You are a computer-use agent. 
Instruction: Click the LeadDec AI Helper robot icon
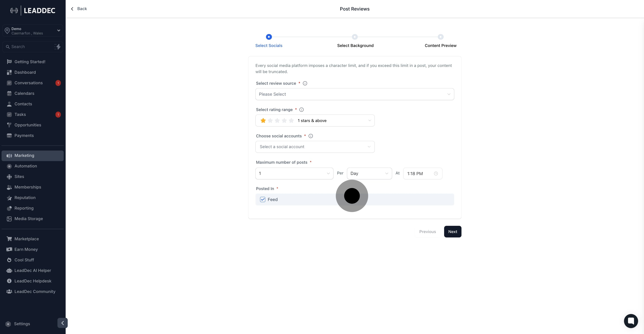click(x=9, y=271)
